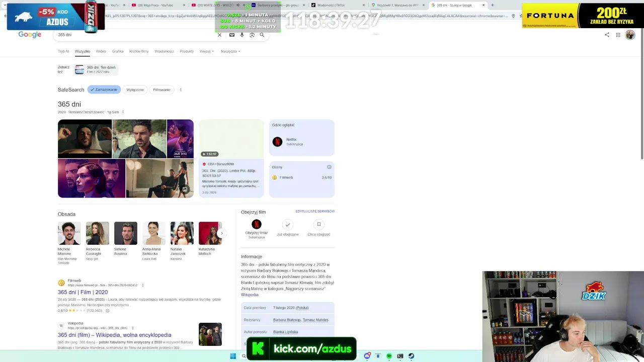The image size is (644, 362).
Task: Open Natalia Janoszek cast photo
Action: point(182,233)
